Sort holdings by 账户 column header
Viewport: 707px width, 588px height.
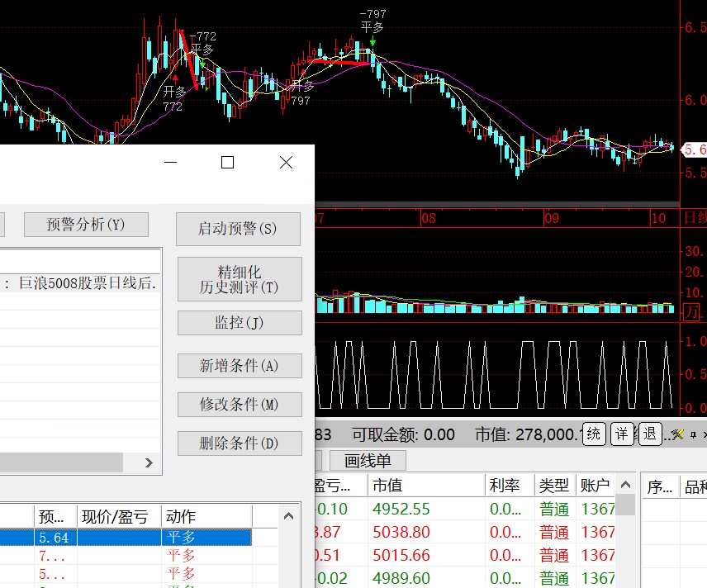click(595, 486)
